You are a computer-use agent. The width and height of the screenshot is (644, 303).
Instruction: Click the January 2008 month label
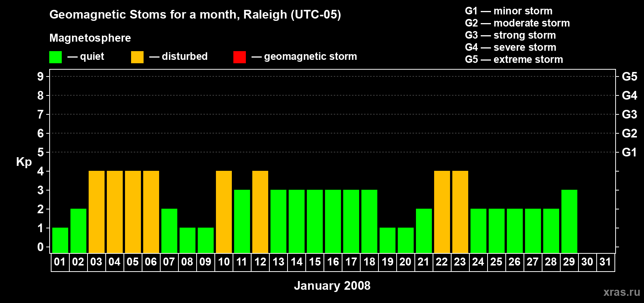tap(332, 286)
